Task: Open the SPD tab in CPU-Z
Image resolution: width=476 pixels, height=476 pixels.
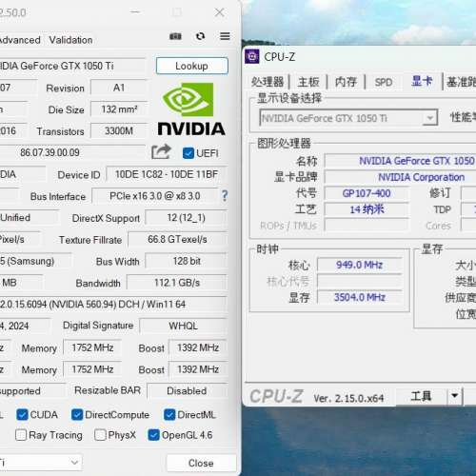Action: [384, 82]
